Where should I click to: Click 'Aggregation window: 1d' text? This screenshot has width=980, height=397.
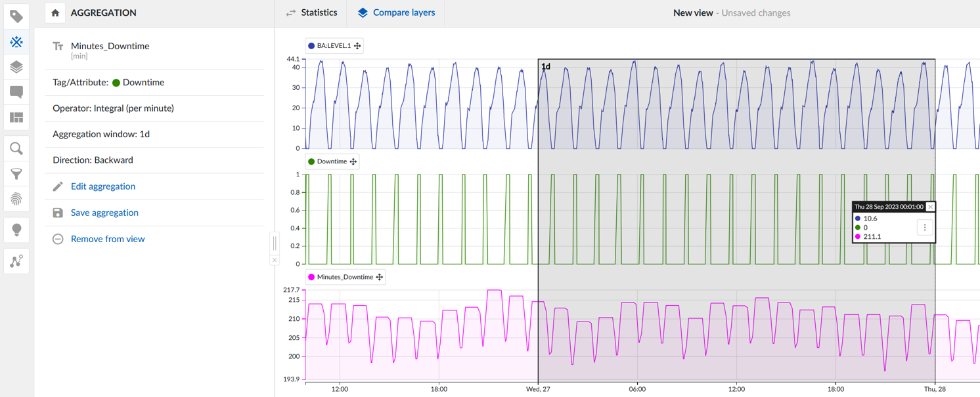[101, 134]
